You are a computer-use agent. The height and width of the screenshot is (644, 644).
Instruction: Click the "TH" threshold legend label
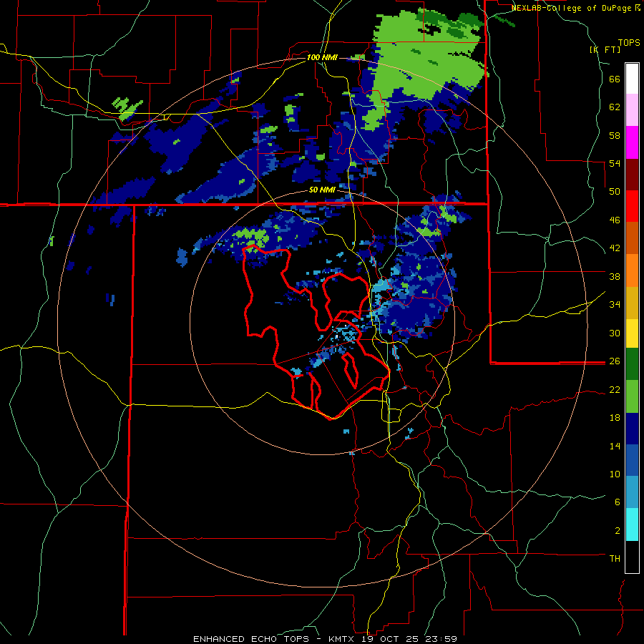(x=615, y=559)
